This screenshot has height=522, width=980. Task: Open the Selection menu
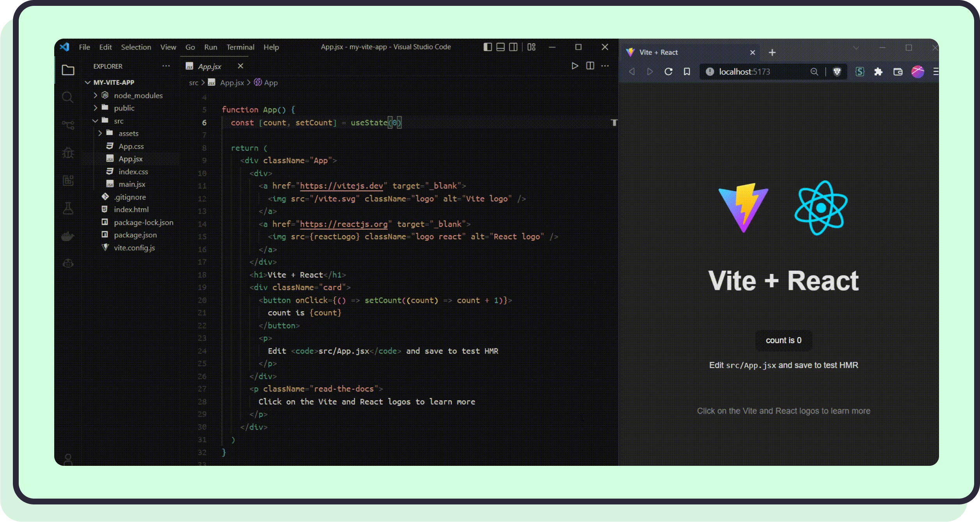tap(136, 47)
